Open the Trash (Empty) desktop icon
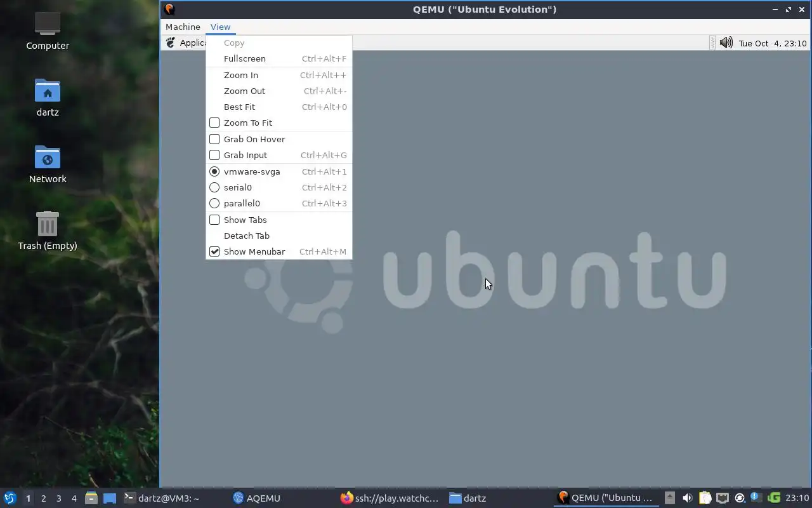 (x=48, y=231)
